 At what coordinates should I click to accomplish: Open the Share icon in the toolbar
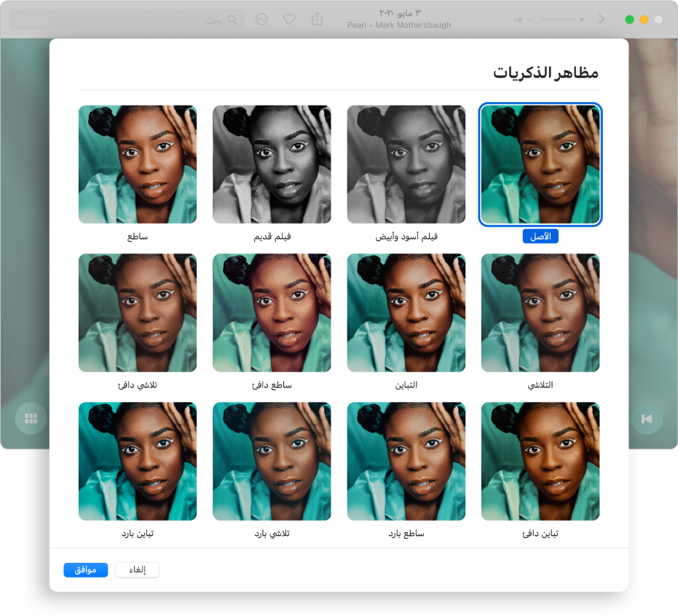pyautogui.click(x=316, y=19)
